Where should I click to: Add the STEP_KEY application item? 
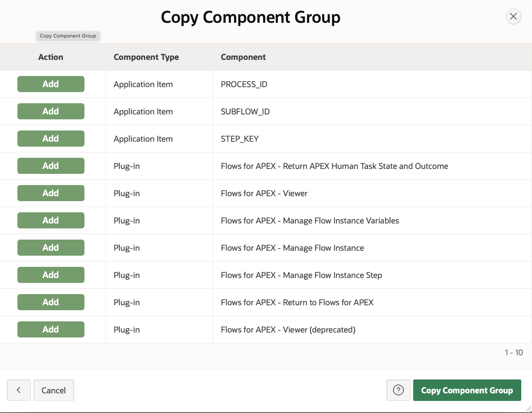tap(50, 139)
